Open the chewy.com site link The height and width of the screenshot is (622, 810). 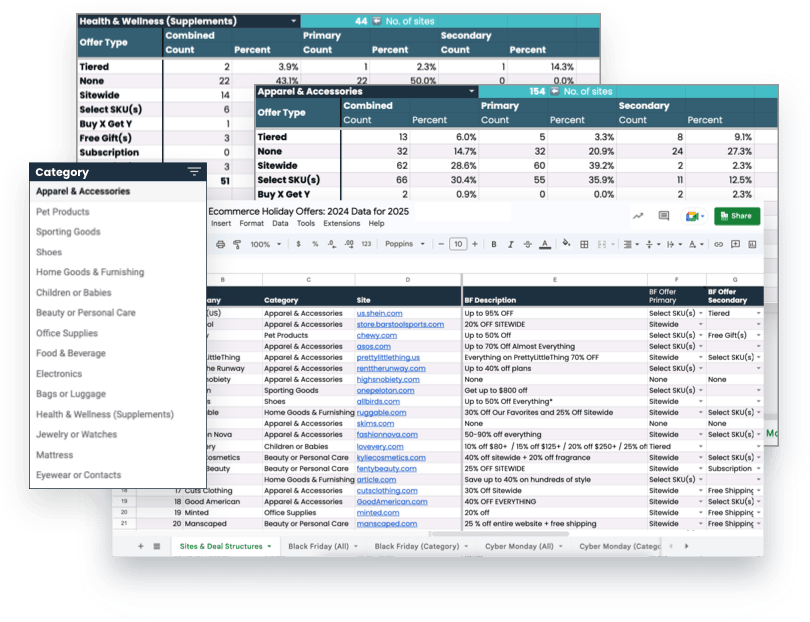[377, 335]
